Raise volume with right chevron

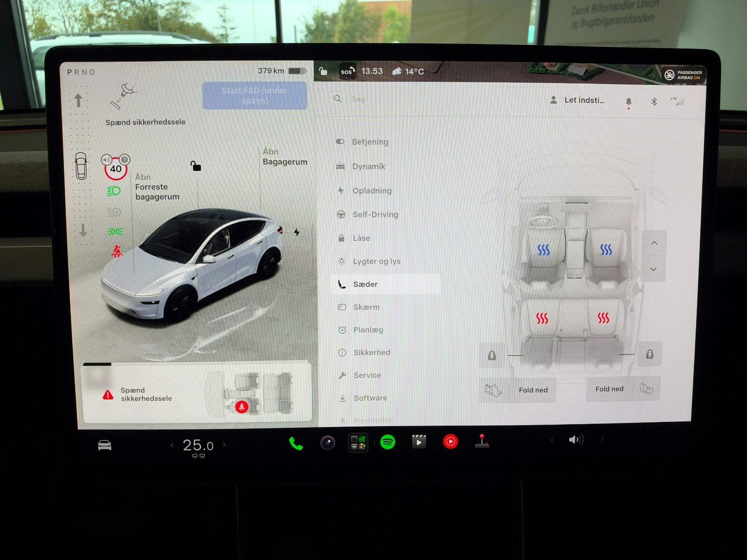[602, 439]
